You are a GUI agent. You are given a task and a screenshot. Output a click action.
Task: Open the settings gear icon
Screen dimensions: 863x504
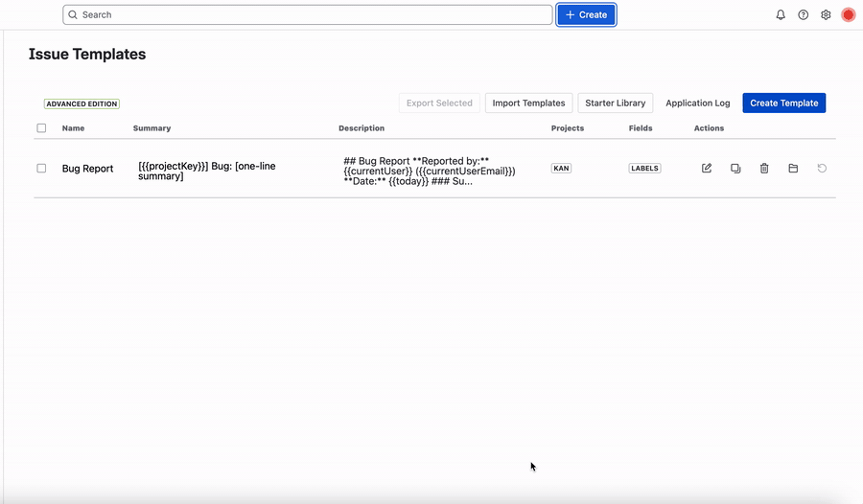click(826, 15)
